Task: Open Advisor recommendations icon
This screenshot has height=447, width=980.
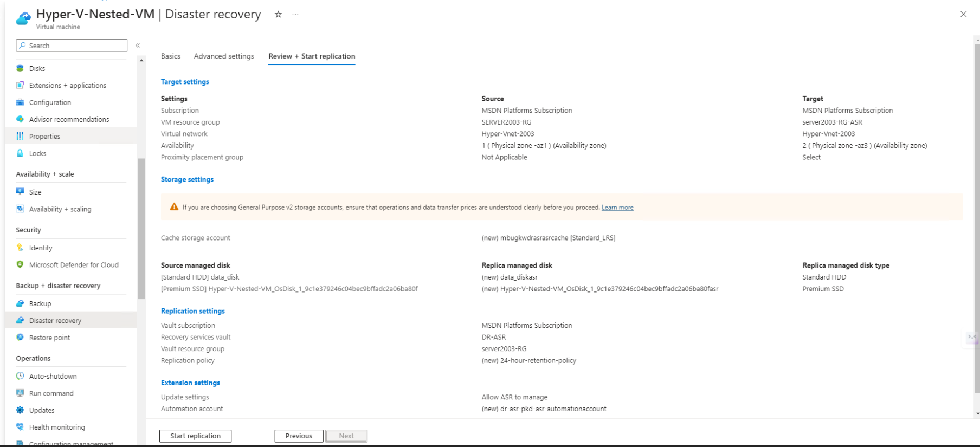Action: [x=20, y=119]
